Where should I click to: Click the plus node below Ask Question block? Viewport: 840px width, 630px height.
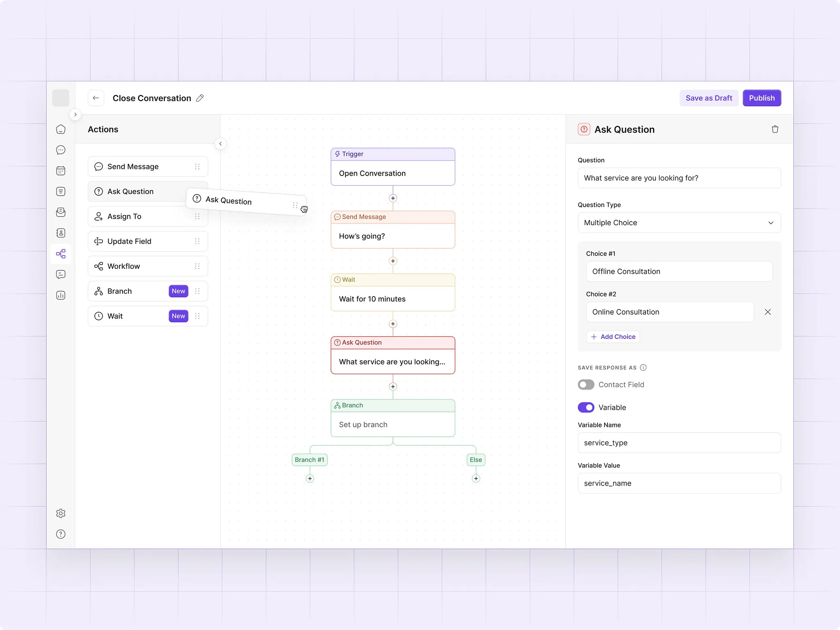pyautogui.click(x=393, y=387)
